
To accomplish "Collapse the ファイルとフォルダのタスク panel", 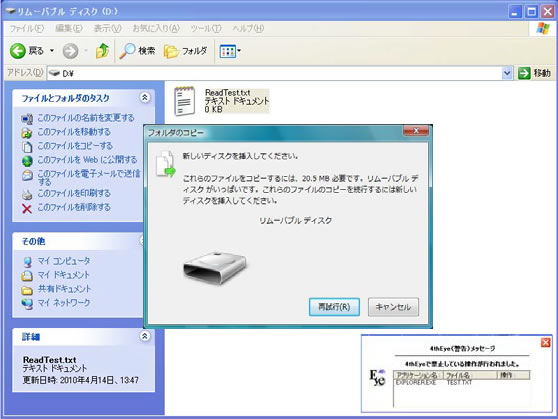I will (x=145, y=97).
